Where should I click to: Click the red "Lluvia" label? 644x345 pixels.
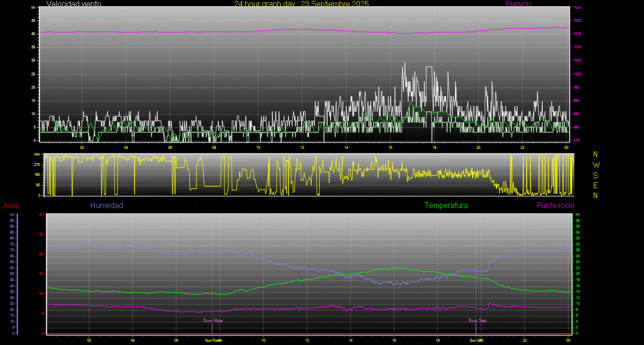coord(10,206)
